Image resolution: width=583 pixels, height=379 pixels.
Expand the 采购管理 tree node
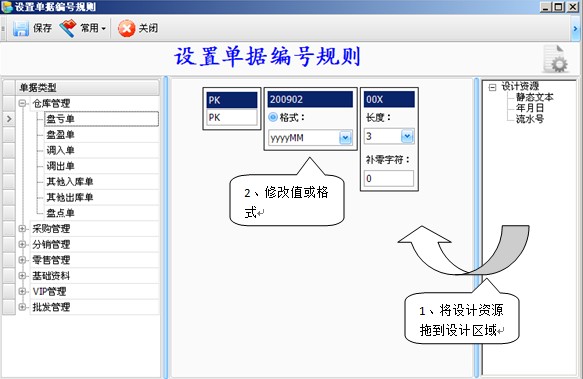click(22, 228)
